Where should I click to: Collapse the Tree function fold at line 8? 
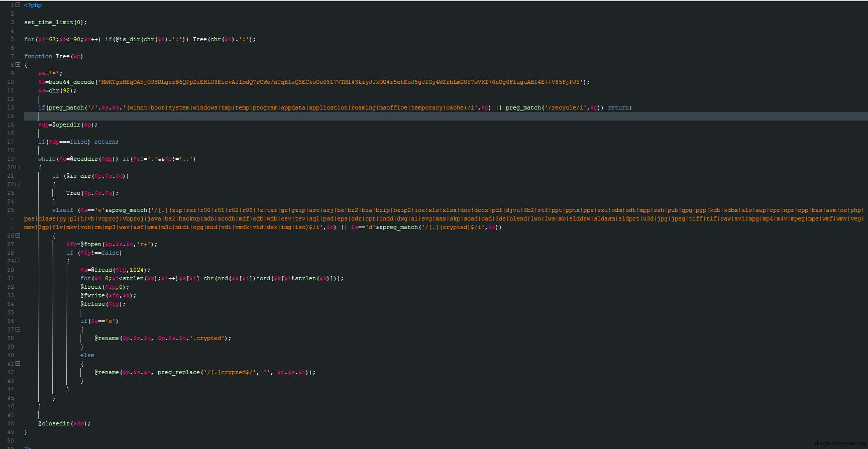(x=18, y=65)
